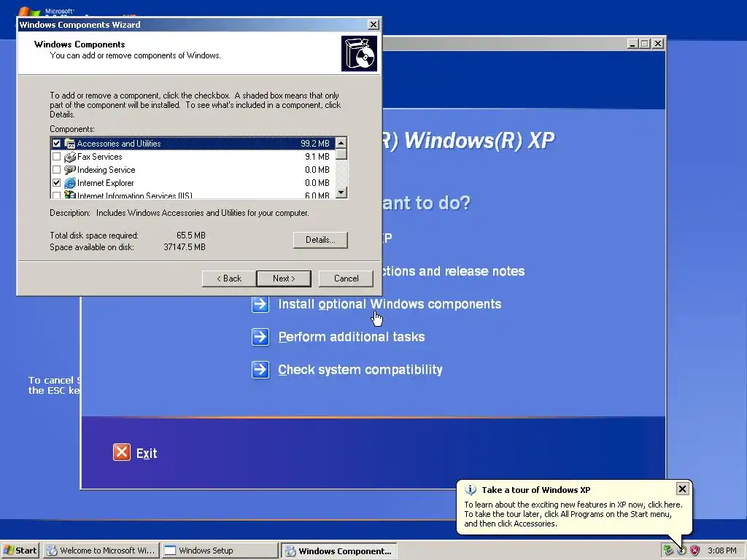Open component Details
The image size is (747, 560).
(320, 239)
